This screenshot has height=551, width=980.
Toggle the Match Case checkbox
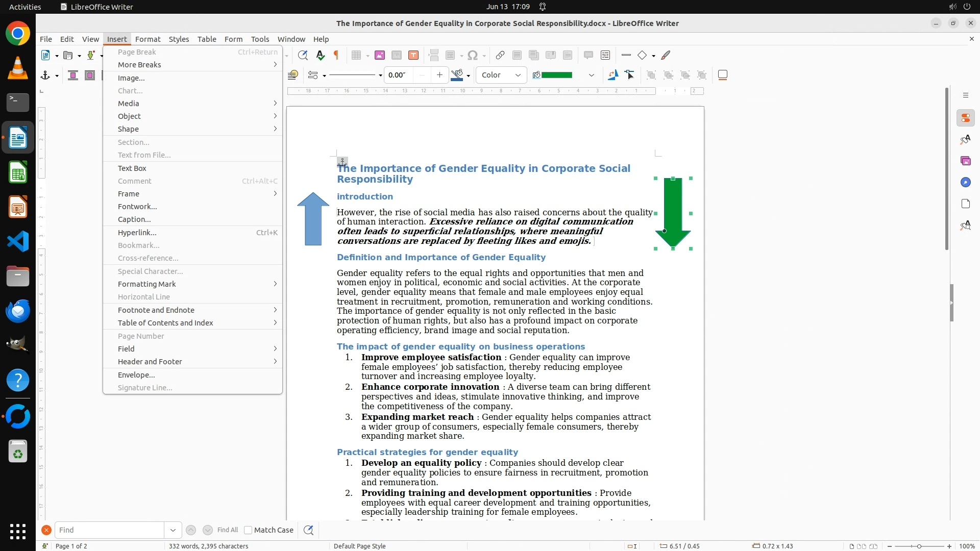[x=248, y=530]
